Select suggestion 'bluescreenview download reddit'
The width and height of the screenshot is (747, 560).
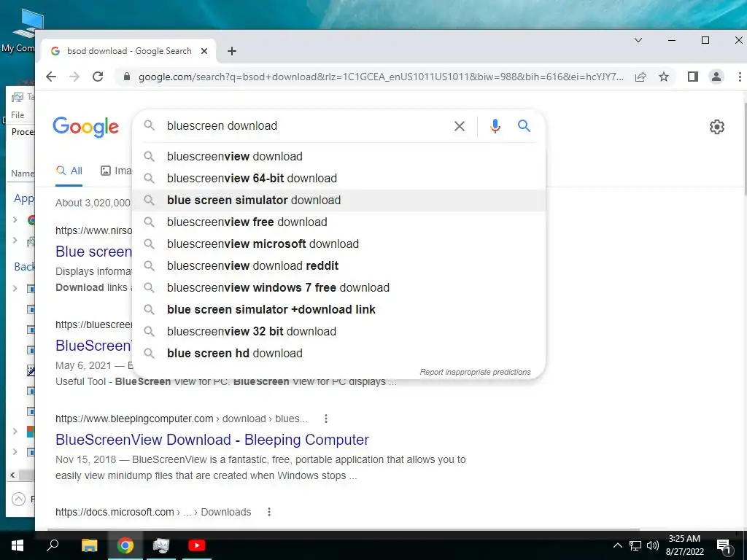(338, 265)
